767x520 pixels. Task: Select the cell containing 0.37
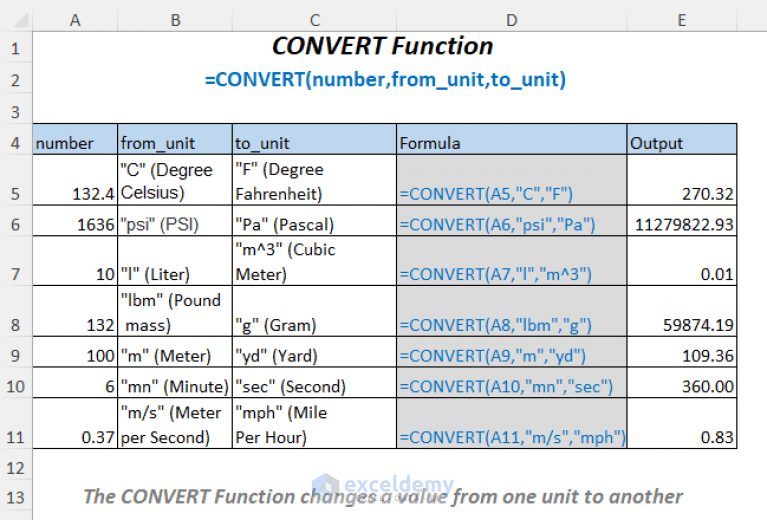tap(75, 423)
